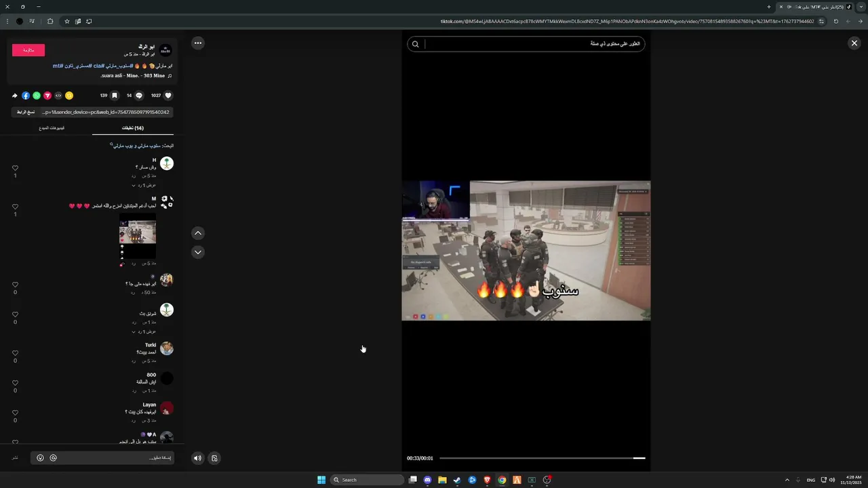Click the #cia hashtag in caption

[x=98, y=66]
